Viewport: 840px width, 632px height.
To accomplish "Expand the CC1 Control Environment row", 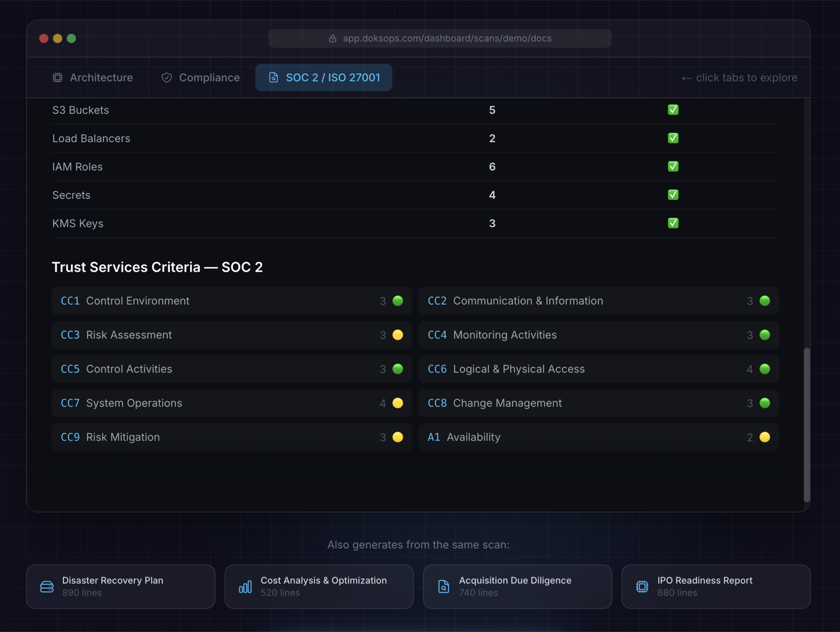I will (231, 301).
